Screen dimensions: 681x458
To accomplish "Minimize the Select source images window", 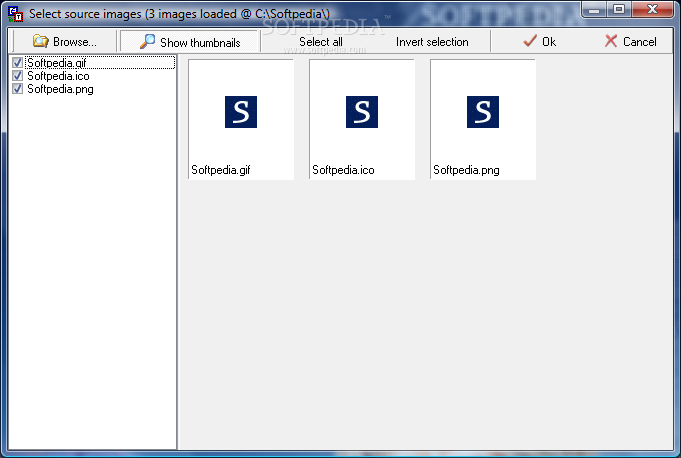I will tap(595, 9).
